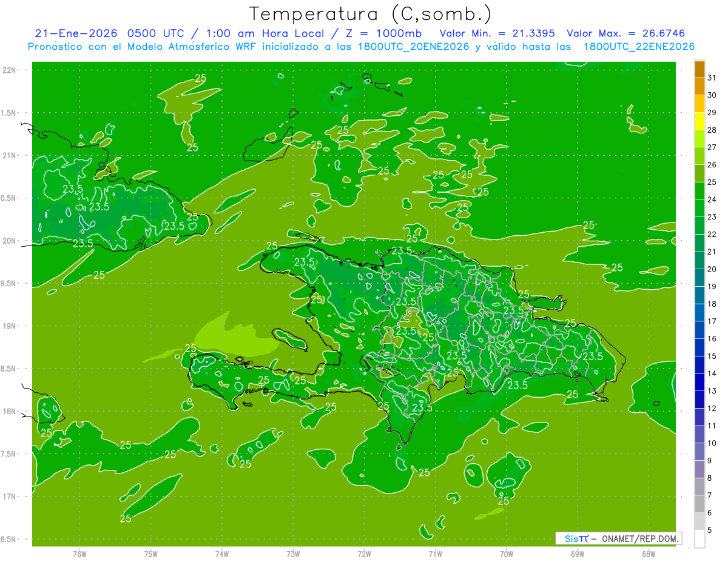The height and width of the screenshot is (562, 728).
Task: Click the "75W" longitude axis label
Action: point(151,554)
